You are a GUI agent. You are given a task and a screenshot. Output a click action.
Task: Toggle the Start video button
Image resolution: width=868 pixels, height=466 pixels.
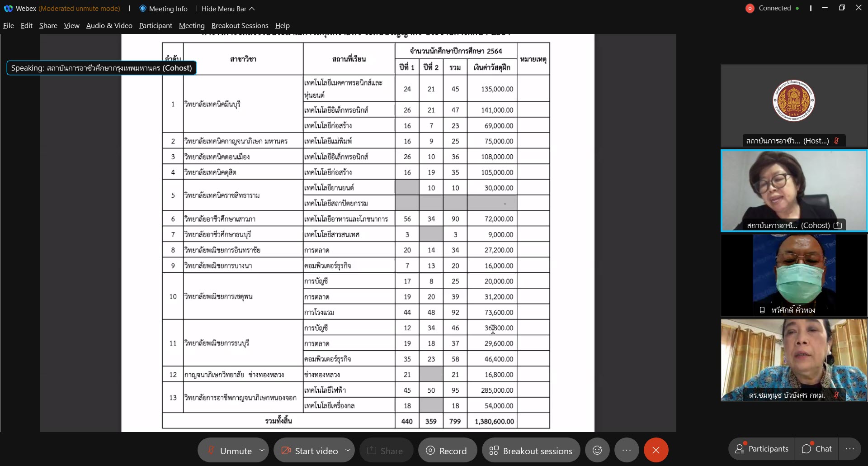(310, 450)
